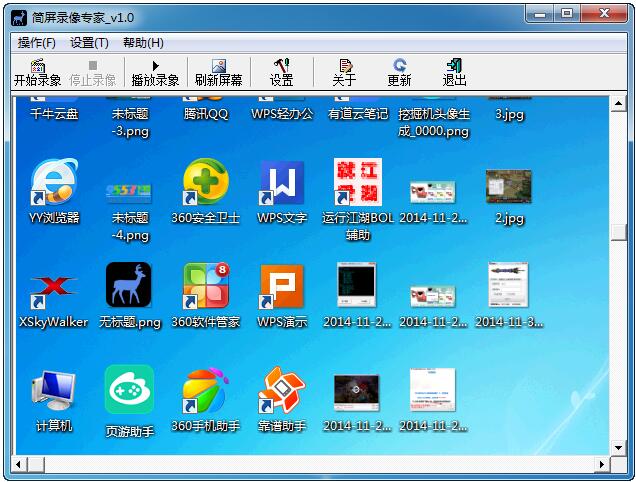Open the 操作(F) menu

point(37,43)
